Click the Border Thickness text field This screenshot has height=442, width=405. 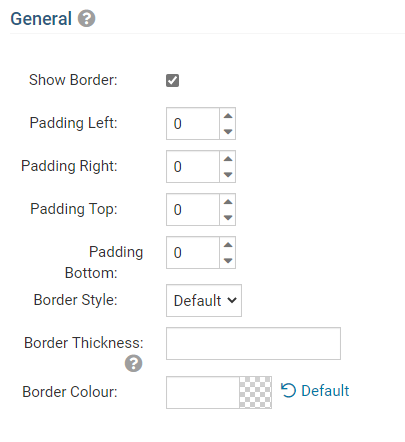253,343
